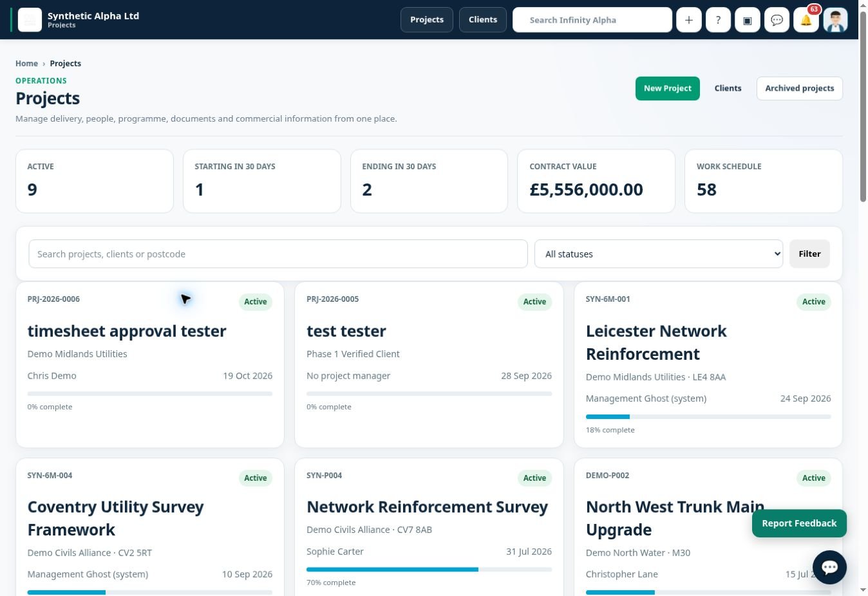Image resolution: width=868 pixels, height=596 pixels.
Task: Open the Projects item in top navigation
Action: point(427,20)
